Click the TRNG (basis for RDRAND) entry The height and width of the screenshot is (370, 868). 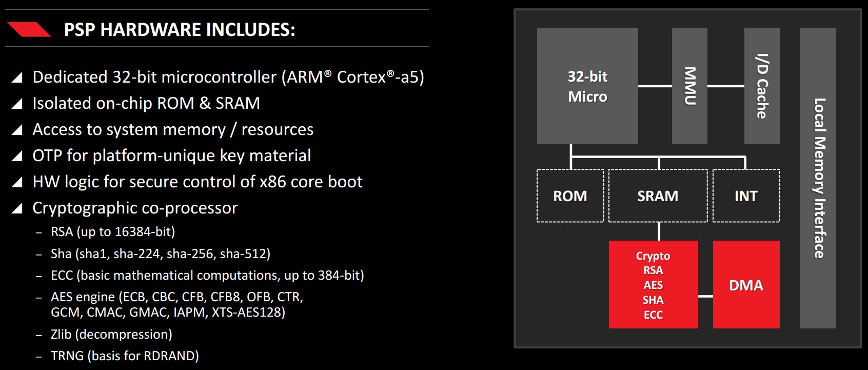pos(125,356)
